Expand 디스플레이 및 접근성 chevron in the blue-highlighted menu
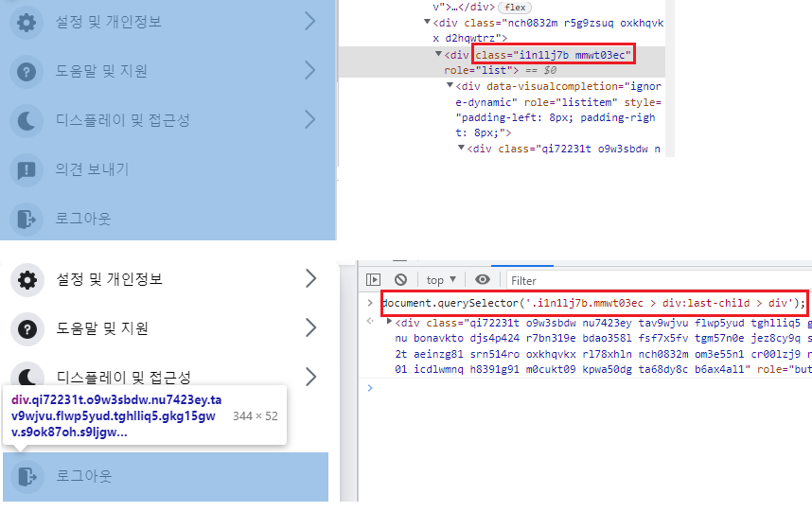The height and width of the screenshot is (512, 812). (309, 119)
